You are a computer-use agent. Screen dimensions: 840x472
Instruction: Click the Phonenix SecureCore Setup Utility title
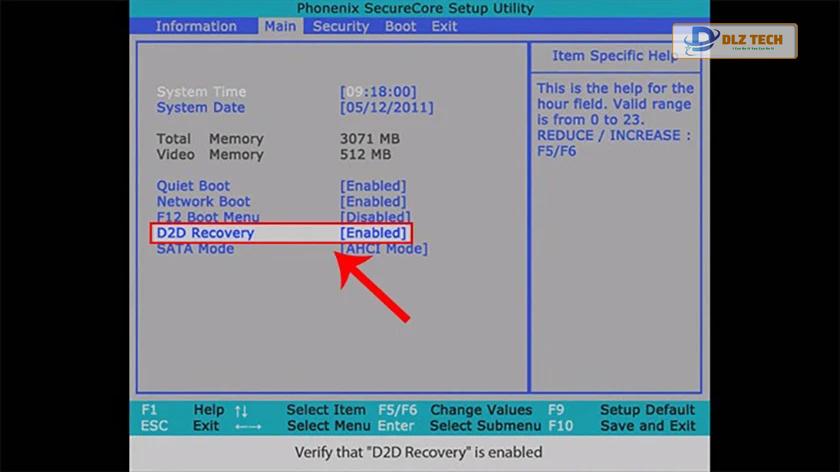point(415,9)
